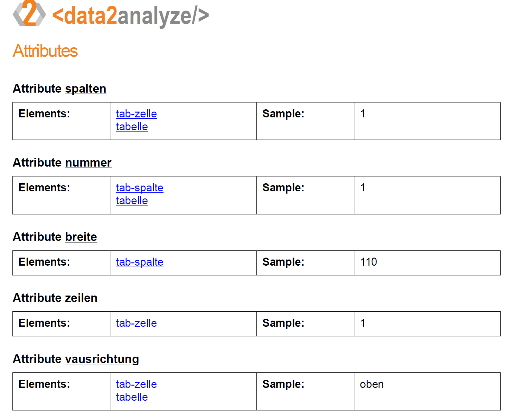The image size is (515, 420).
Task: Select sample value 1 in spalten table
Action: coord(363,114)
